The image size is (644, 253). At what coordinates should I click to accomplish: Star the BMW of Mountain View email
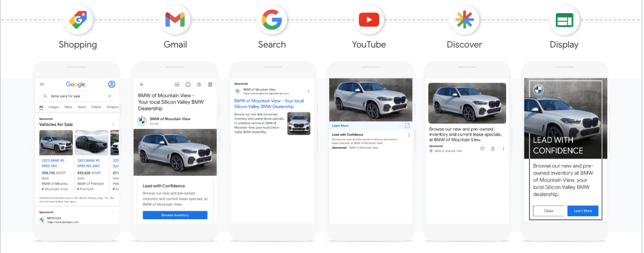pyautogui.click(x=199, y=84)
